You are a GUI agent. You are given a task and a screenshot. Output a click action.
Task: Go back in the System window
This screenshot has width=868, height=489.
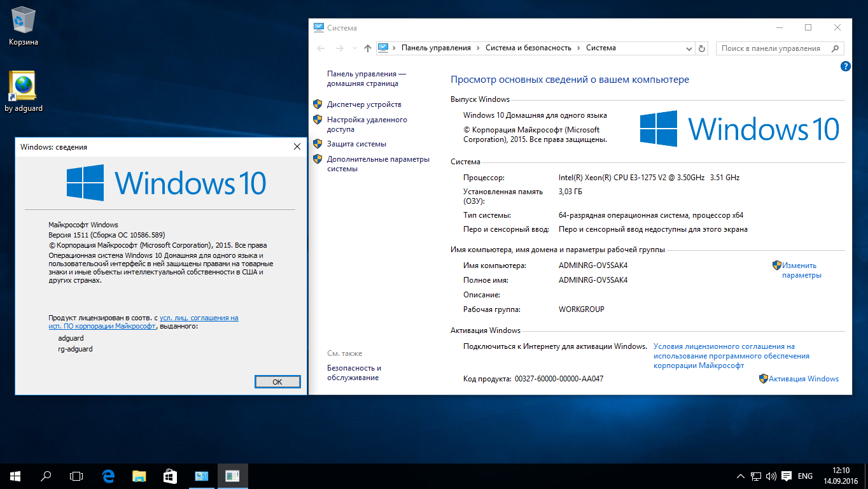(x=321, y=48)
